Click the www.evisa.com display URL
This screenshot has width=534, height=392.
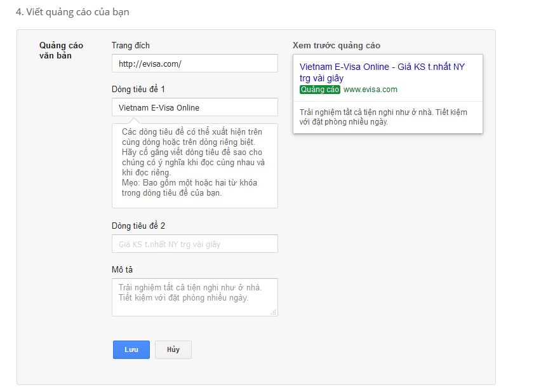click(370, 90)
